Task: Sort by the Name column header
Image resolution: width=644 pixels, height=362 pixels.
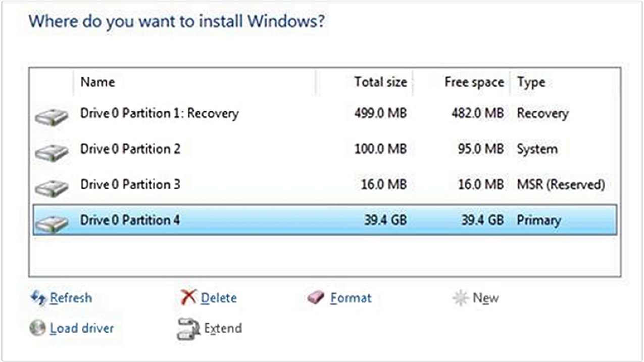Action: 97,82
